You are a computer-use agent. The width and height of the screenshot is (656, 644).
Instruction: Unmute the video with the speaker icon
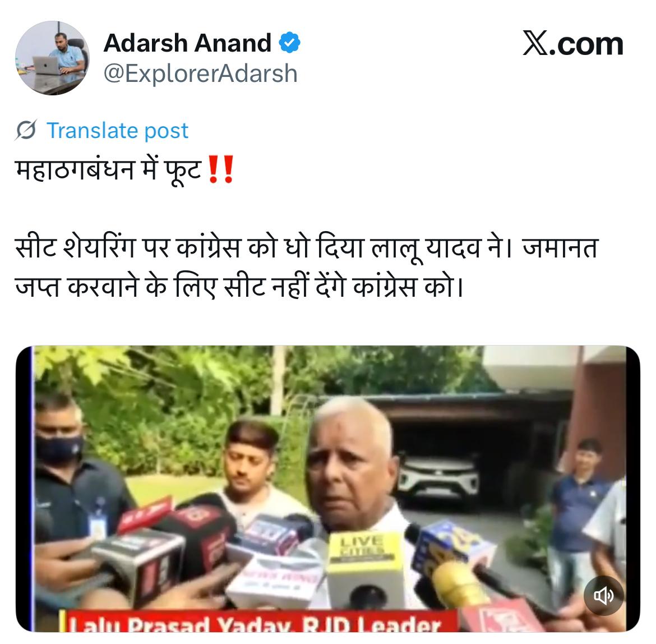(604, 595)
